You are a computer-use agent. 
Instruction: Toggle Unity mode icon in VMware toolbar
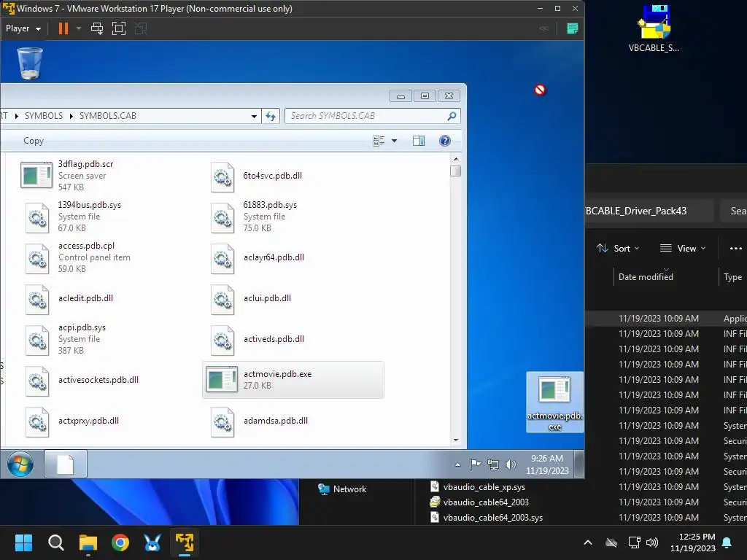141,28
